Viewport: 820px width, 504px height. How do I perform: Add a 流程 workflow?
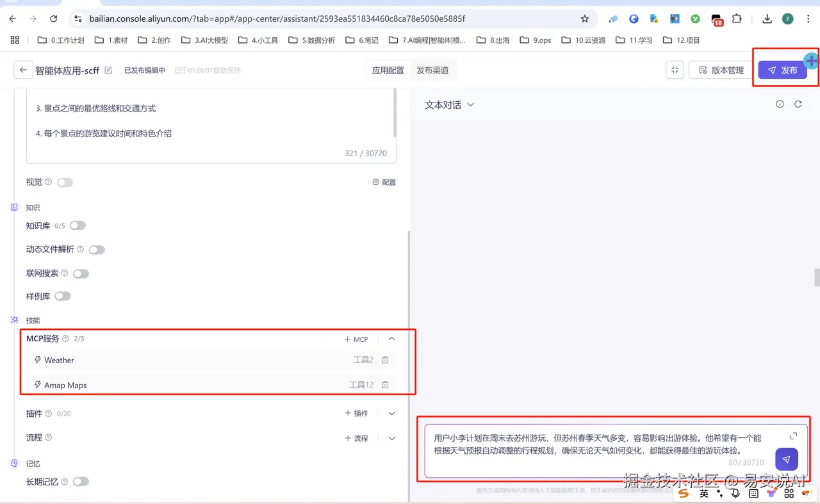coord(356,438)
